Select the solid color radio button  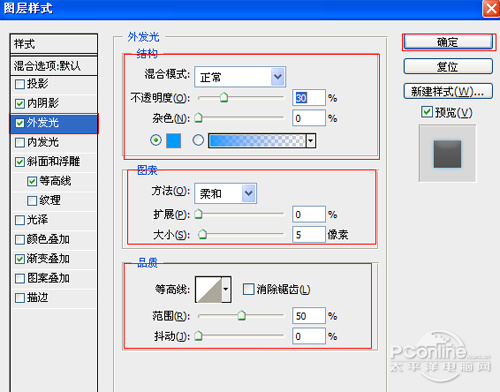[156, 140]
